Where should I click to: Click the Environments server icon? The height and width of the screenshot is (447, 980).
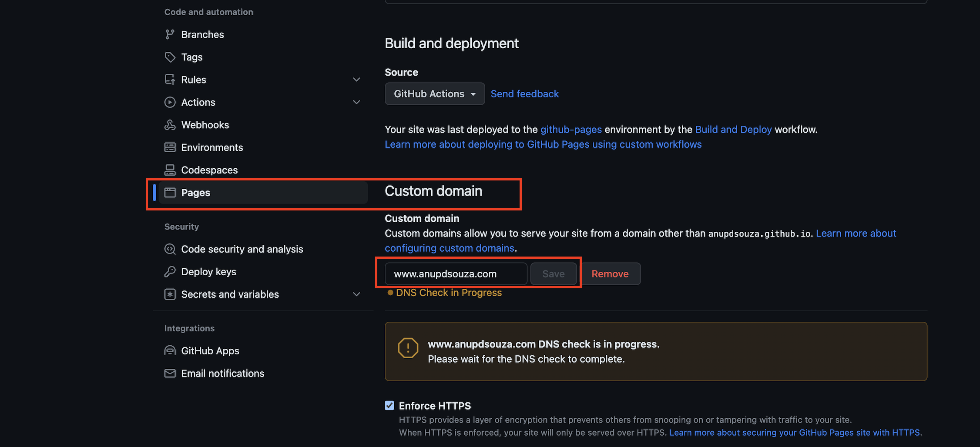170,147
